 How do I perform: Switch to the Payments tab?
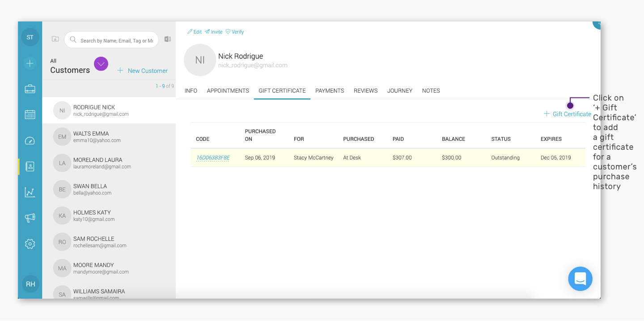(x=330, y=91)
